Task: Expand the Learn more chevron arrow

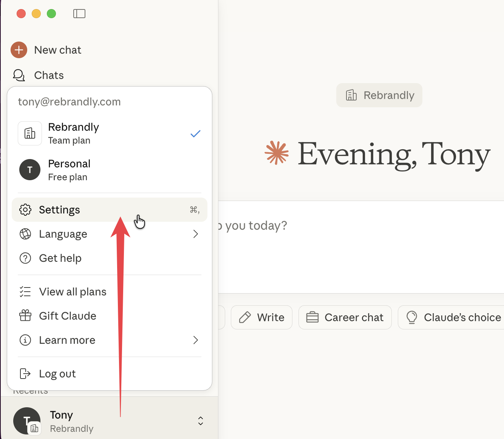Action: click(196, 340)
